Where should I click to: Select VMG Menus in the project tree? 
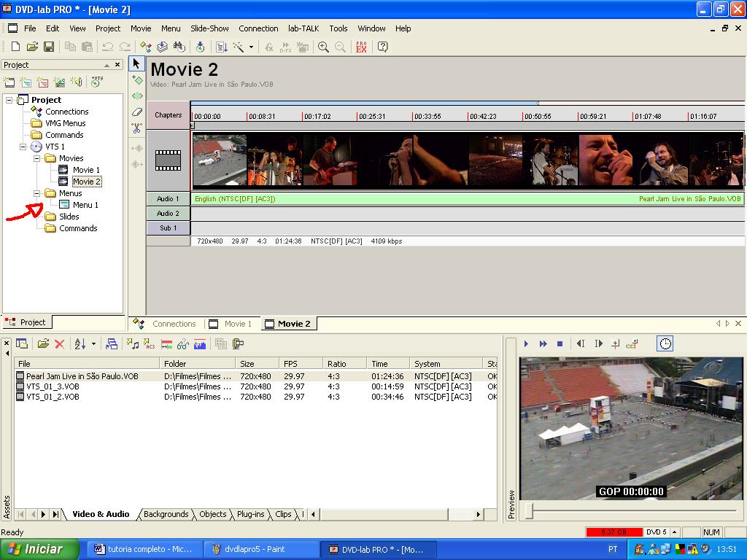65,123
